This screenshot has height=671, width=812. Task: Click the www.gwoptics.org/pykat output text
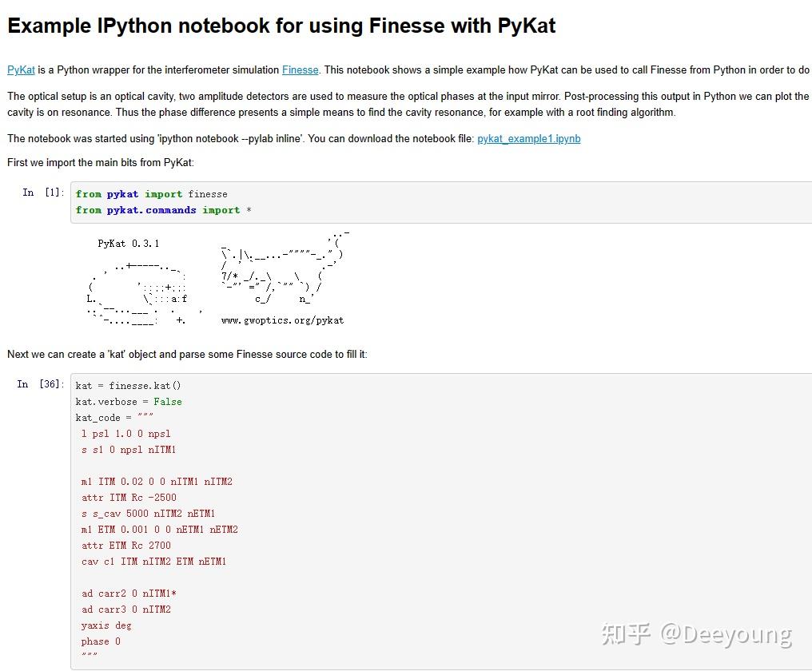pyautogui.click(x=282, y=320)
